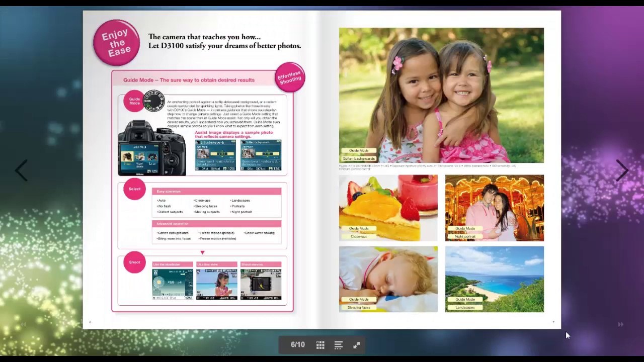Click the pink 'Select' circle label

pos(134,190)
